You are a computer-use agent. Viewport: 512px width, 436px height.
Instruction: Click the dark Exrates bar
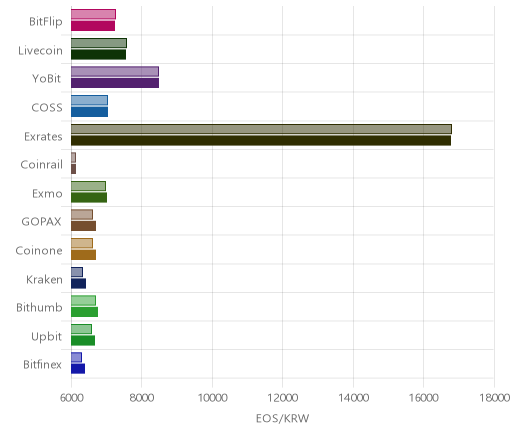click(261, 141)
